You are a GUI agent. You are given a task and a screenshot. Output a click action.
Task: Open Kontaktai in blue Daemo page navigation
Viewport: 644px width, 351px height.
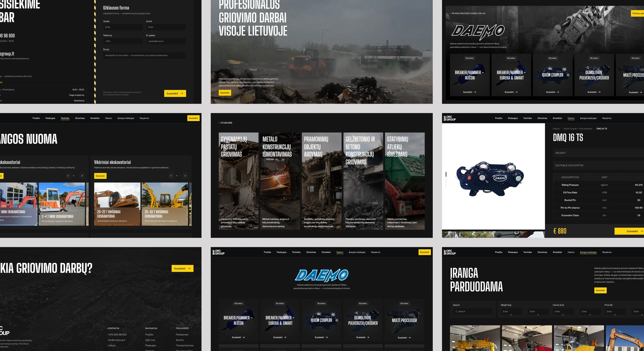326,252
